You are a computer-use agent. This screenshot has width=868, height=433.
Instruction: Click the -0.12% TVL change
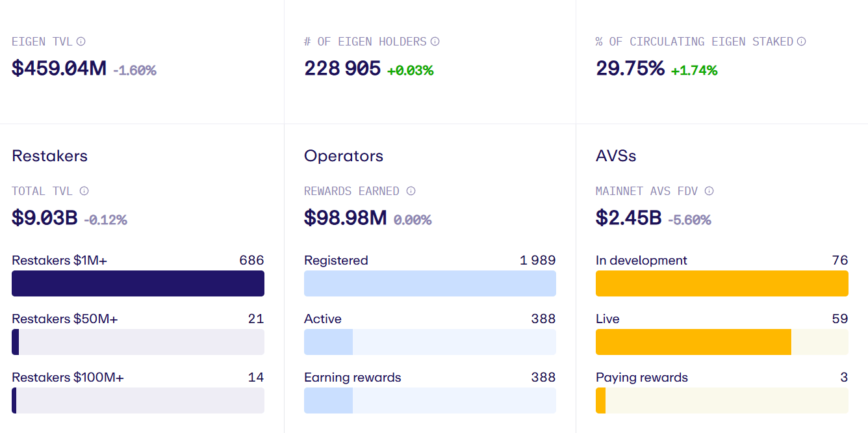click(x=105, y=220)
